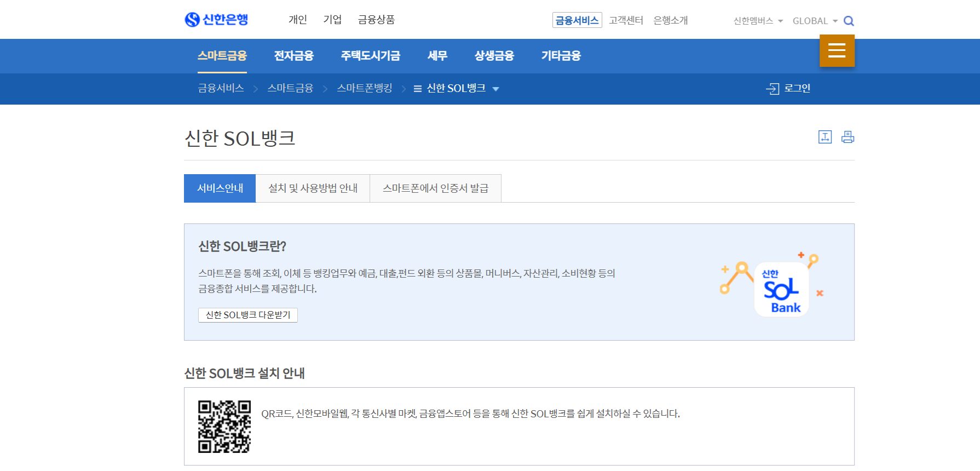Select the 주택도시기금 navigation item

click(x=371, y=56)
